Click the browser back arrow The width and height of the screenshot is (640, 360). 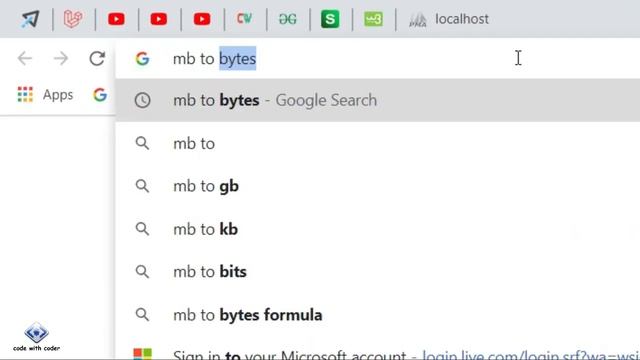pos(25,58)
